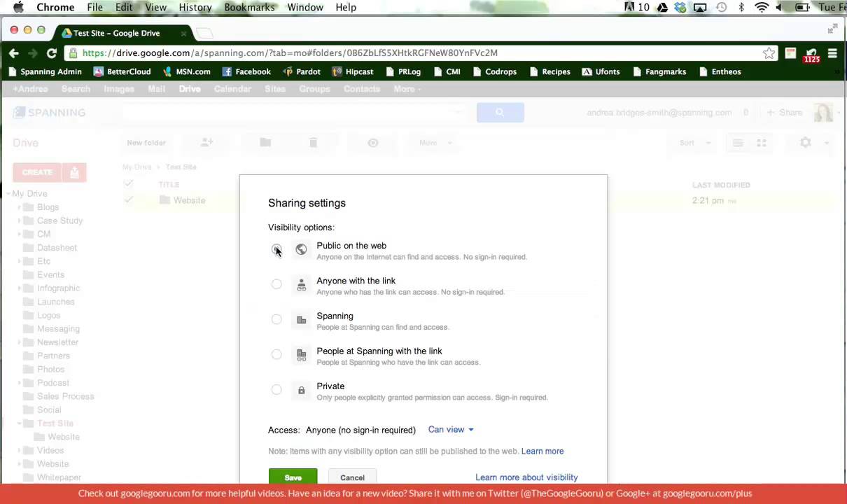Click the Bluetooth menu bar icon
Screen dimensions: 847x504
(x=741, y=8)
